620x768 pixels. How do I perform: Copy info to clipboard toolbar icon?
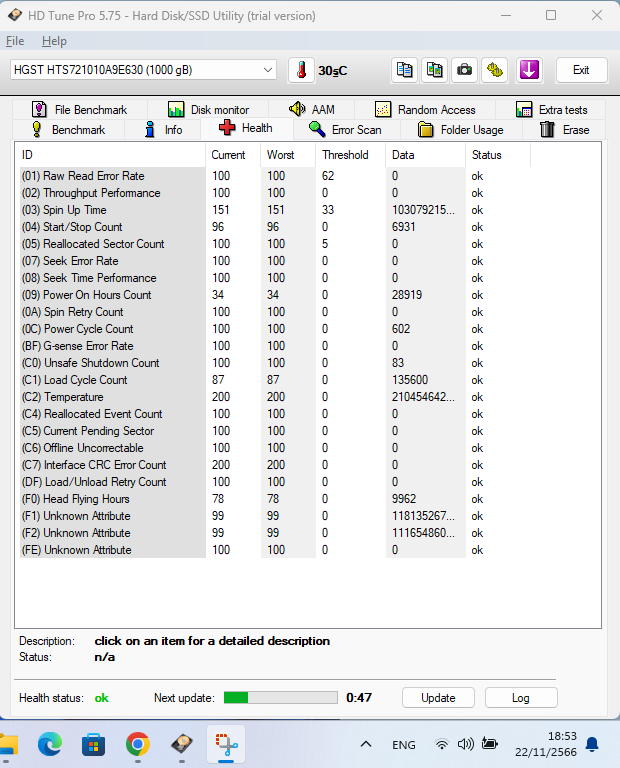point(405,71)
